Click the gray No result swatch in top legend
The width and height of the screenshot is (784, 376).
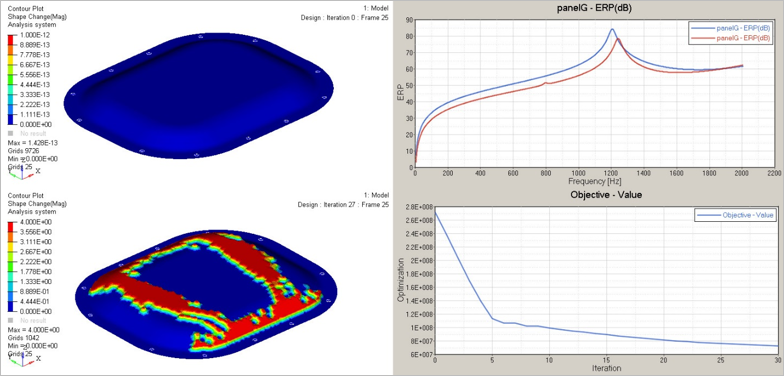pyautogui.click(x=11, y=134)
